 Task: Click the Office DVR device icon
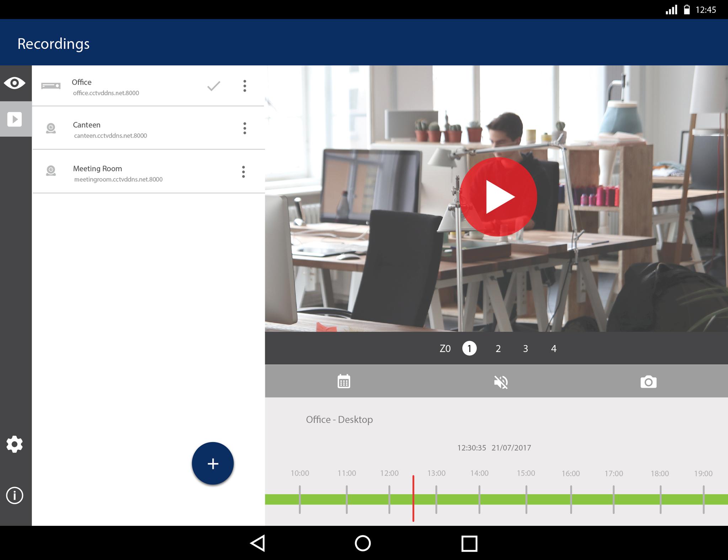coord(51,86)
